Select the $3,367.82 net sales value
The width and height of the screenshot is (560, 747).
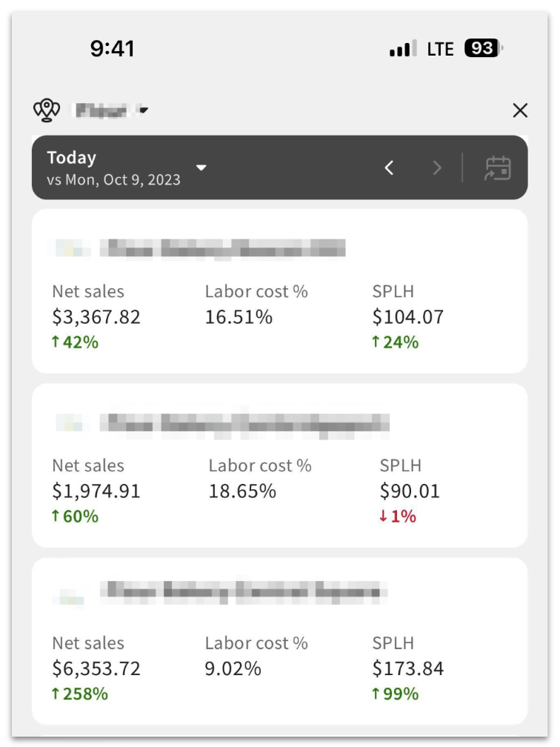(x=96, y=317)
